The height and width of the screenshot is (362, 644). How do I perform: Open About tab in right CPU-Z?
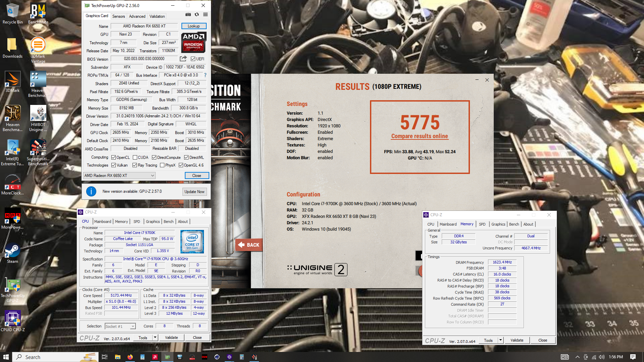[528, 224]
